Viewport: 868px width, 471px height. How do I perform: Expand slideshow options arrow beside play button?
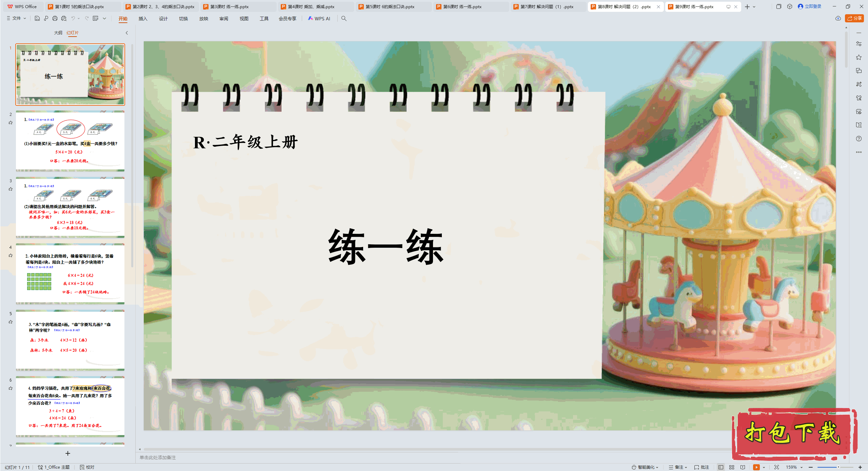(764, 467)
